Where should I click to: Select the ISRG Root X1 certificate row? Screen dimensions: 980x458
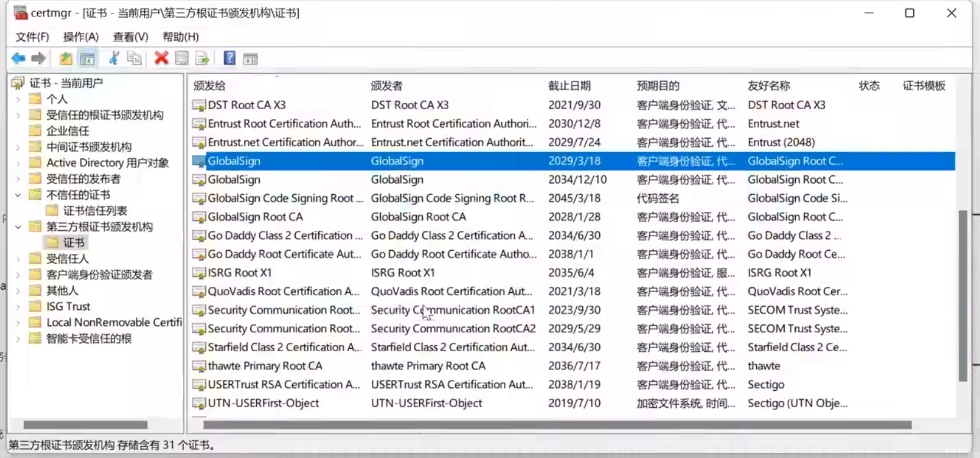coord(240,273)
